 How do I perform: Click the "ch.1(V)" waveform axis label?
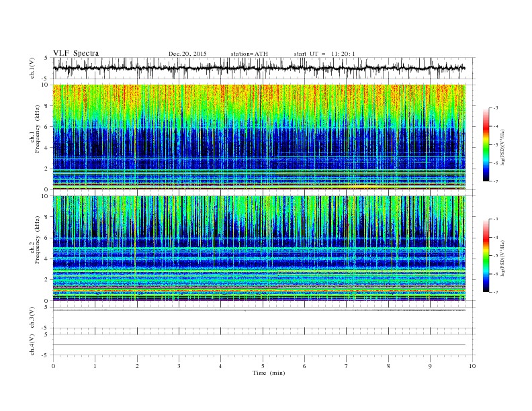pyautogui.click(x=32, y=68)
